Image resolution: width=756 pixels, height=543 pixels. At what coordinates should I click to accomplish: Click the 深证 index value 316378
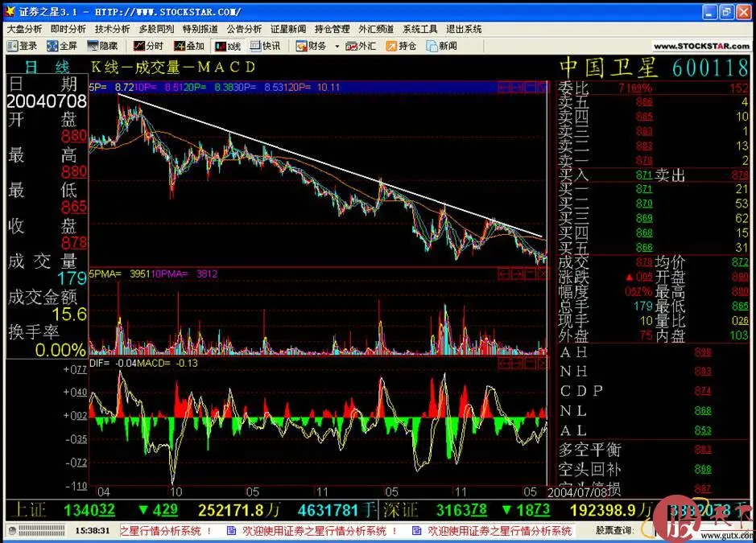pyautogui.click(x=461, y=510)
